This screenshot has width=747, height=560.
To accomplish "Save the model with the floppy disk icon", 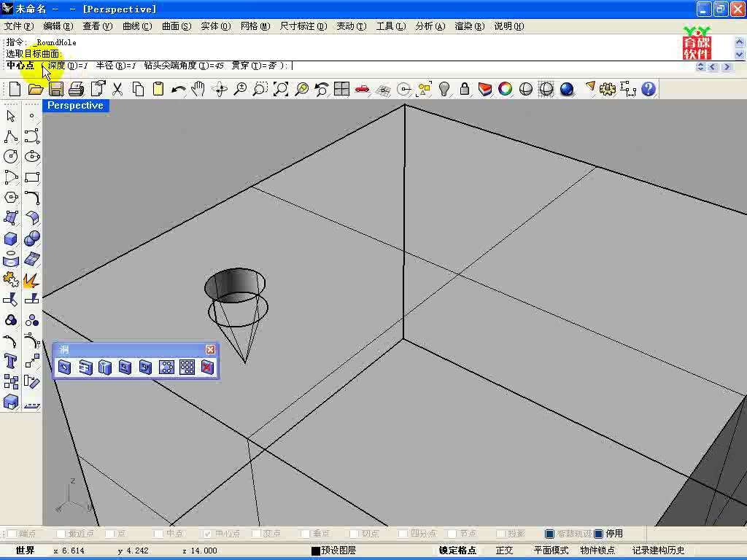I will (x=56, y=89).
